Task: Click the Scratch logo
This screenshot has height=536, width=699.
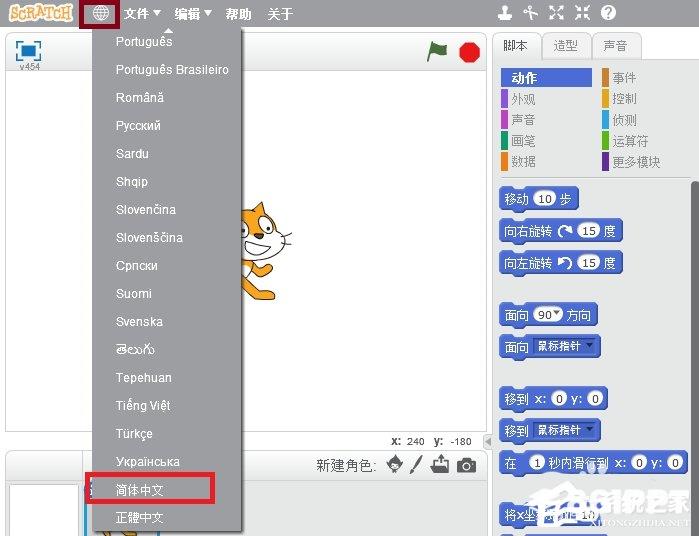Action: click(41, 13)
